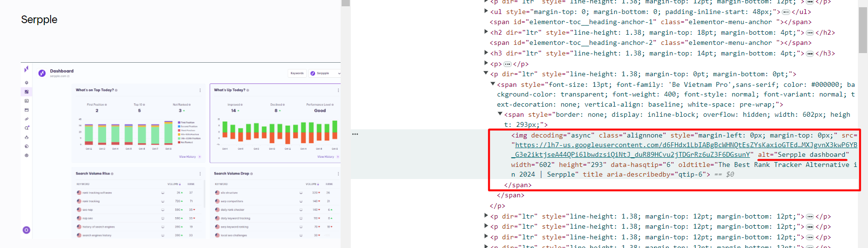Open the magnifier search icon in the sidebar

pyautogui.click(x=27, y=128)
